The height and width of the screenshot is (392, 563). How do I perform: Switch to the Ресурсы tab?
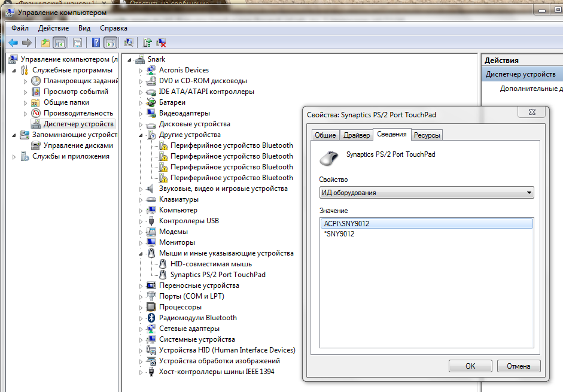point(427,135)
